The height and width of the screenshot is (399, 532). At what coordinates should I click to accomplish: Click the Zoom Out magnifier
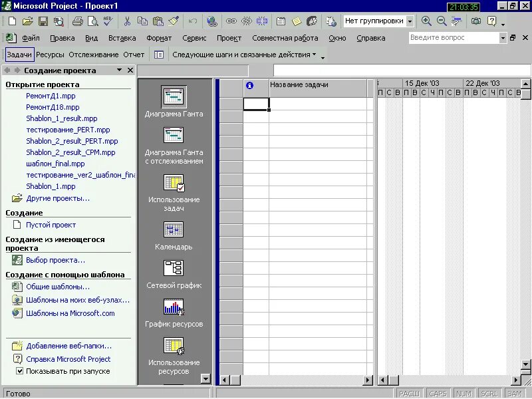click(442, 21)
